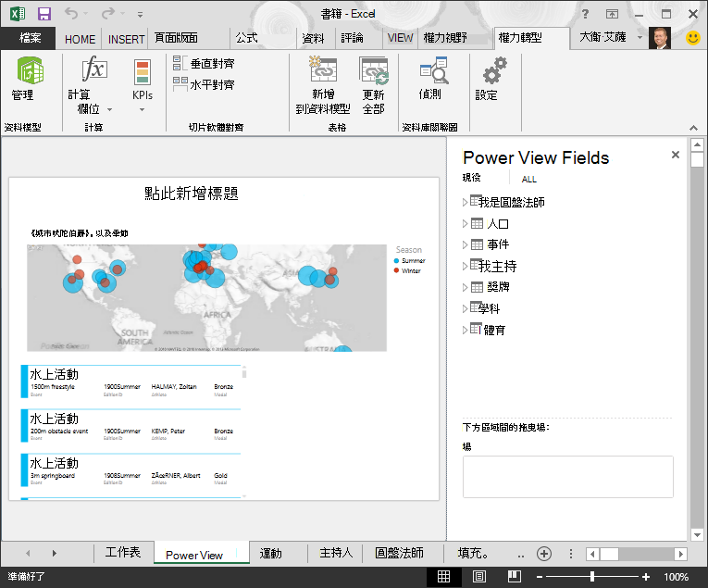The height and width of the screenshot is (588, 708).
Task: Show 現役 (Active) fields list
Action: click(x=471, y=178)
